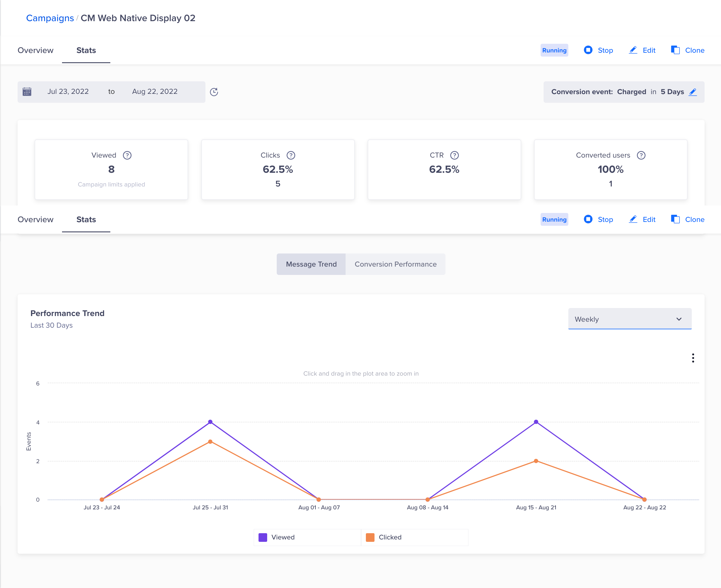
Task: Click the refresh icon beside date range
Action: coord(214,92)
